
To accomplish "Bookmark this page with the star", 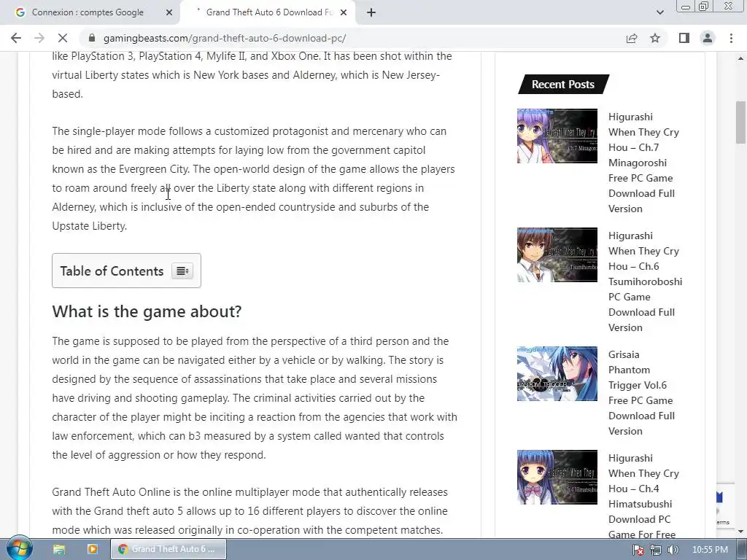I will (x=655, y=38).
